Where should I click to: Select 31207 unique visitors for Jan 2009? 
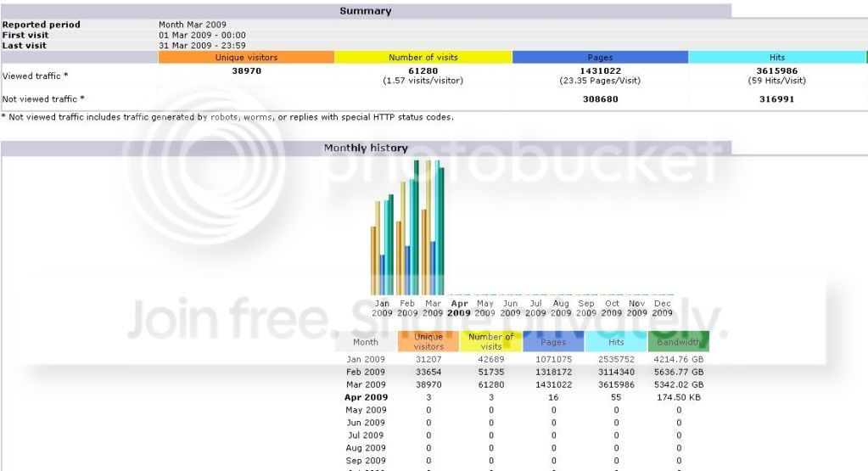[428, 359]
